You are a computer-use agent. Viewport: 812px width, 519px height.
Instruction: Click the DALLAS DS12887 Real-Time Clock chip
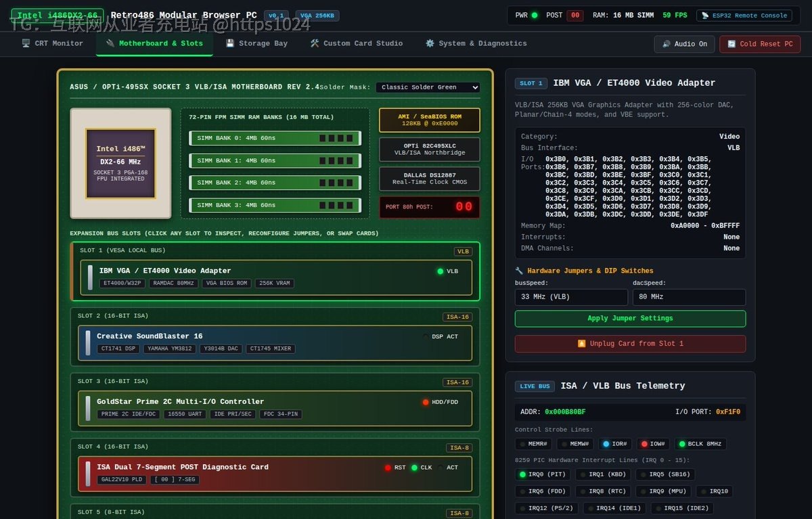pos(430,179)
